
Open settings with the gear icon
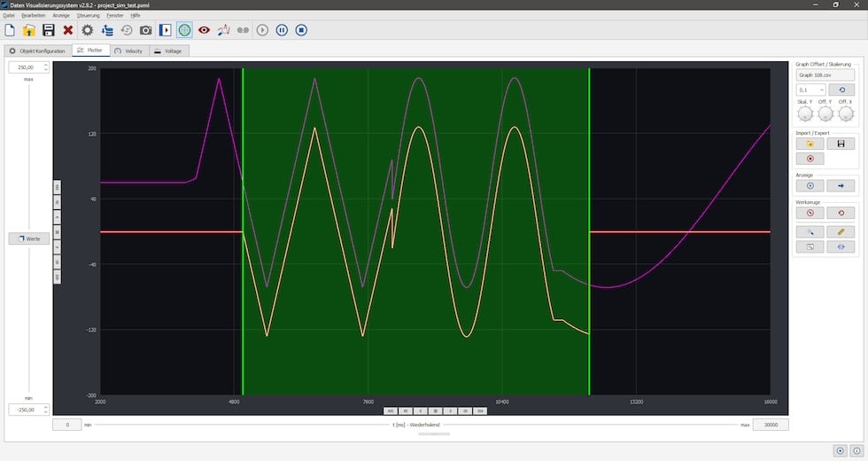tap(88, 30)
